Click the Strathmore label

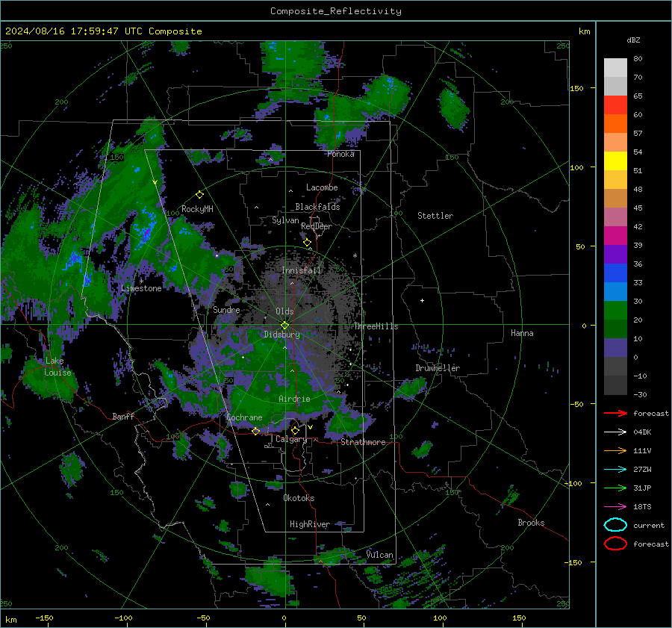pos(363,442)
